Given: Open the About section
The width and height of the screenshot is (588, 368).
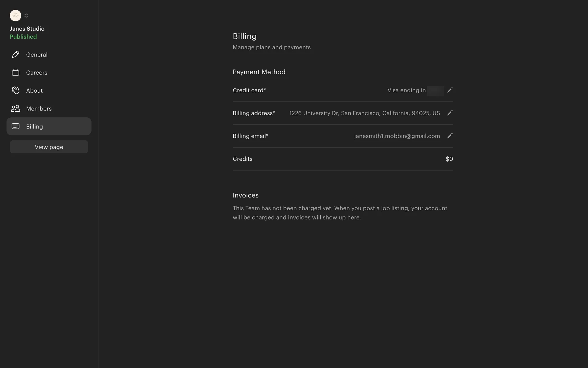Looking at the screenshot, I should [34, 91].
